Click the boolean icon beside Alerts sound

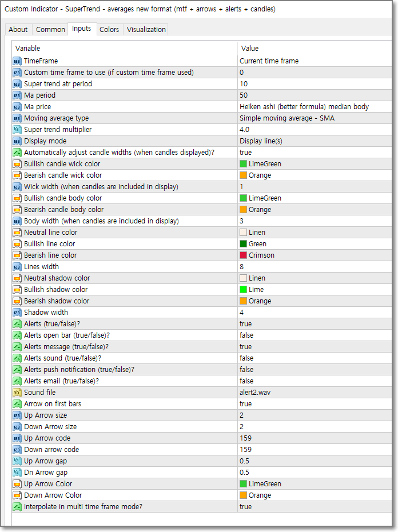17,358
